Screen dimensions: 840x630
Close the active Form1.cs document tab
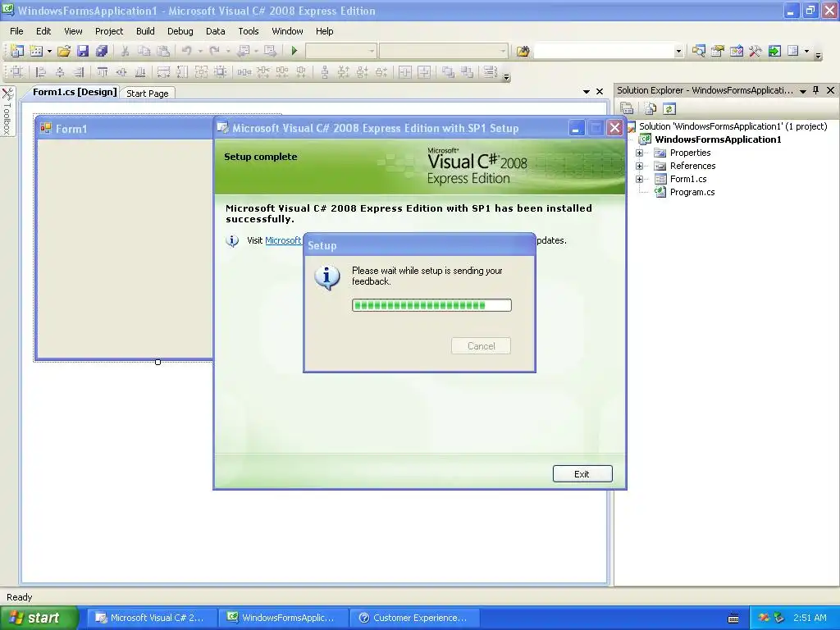[600, 92]
